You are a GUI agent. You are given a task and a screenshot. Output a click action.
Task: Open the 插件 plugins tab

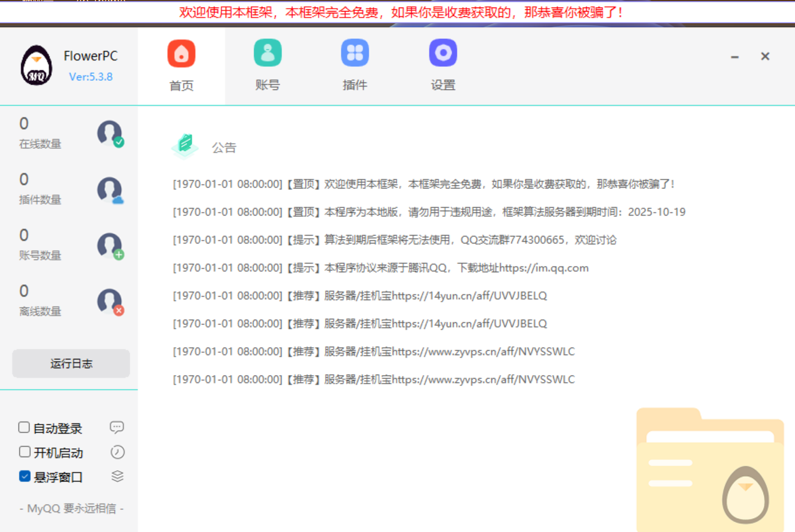coord(355,66)
